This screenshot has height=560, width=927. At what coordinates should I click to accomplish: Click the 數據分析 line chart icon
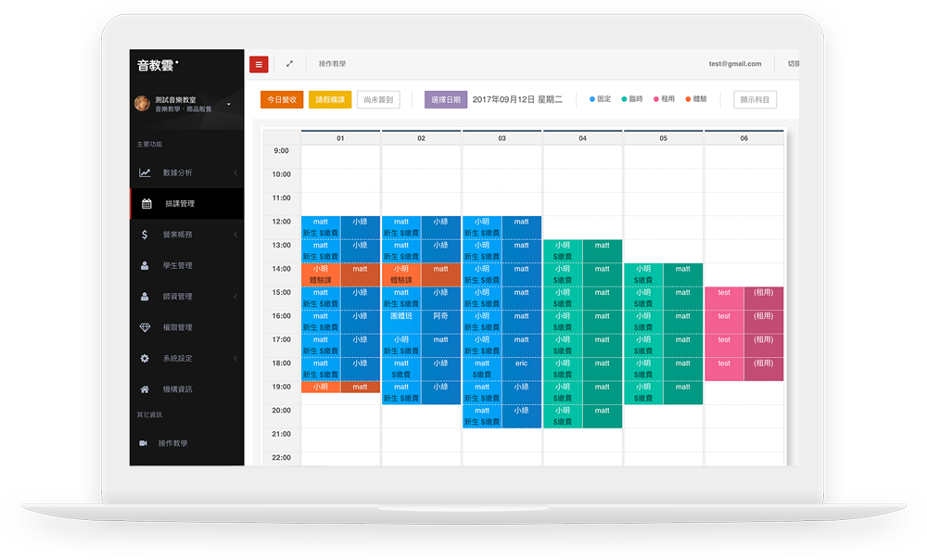click(x=146, y=172)
